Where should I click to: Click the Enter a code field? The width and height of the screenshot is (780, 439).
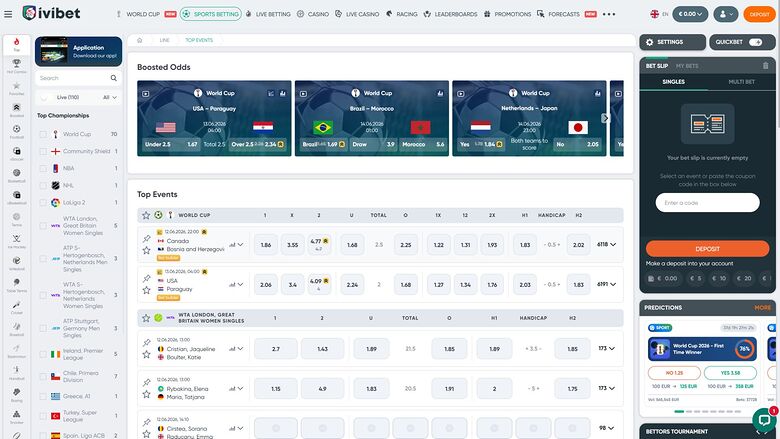click(707, 203)
